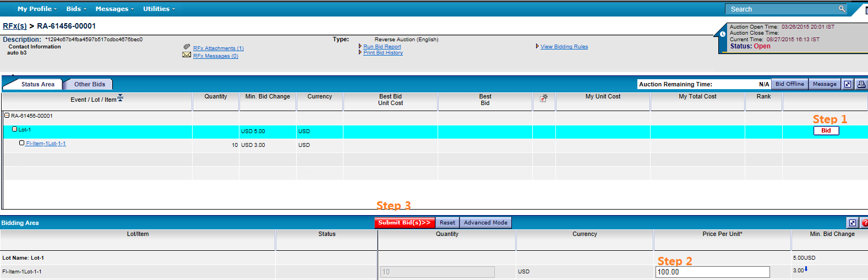Click the Submit Bid(s)>> button

(x=405, y=223)
